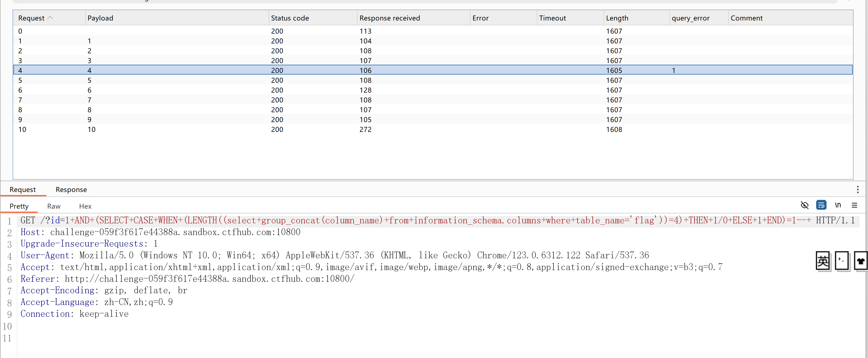Image resolution: width=868 pixels, height=358 pixels.
Task: Select highlighted request row with payload 4
Action: pos(433,70)
